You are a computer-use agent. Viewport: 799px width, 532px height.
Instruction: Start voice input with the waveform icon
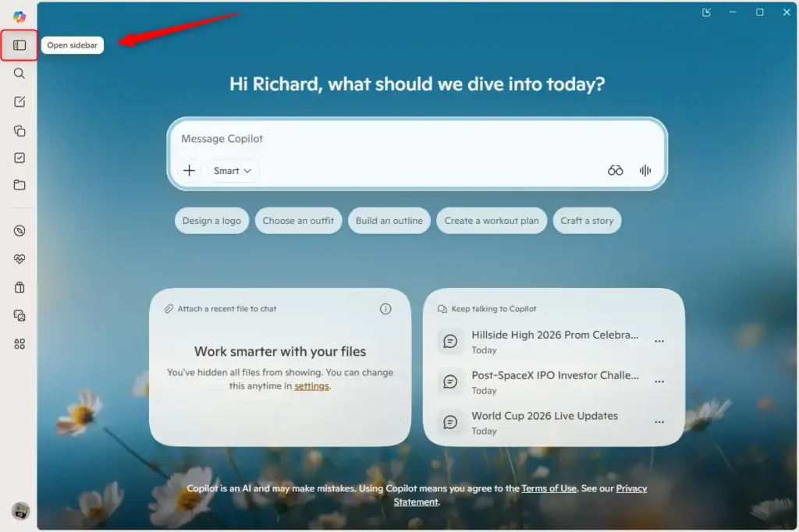click(x=645, y=170)
